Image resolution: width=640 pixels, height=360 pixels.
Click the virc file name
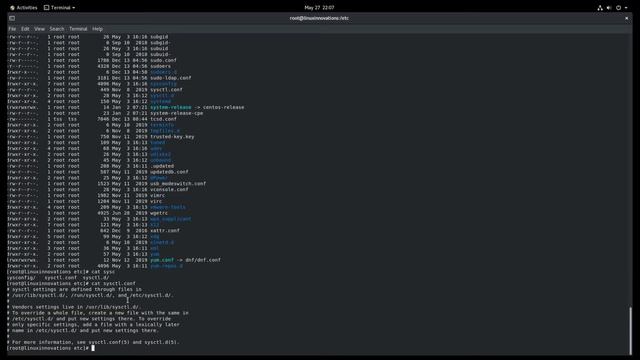tap(156, 201)
